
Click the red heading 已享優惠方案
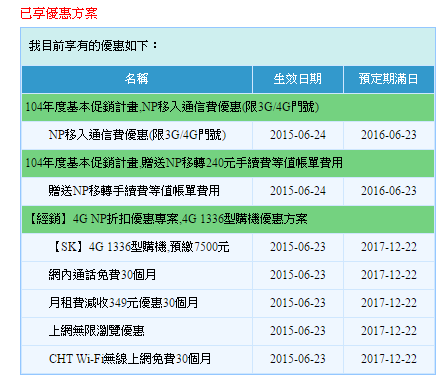[x=59, y=14]
